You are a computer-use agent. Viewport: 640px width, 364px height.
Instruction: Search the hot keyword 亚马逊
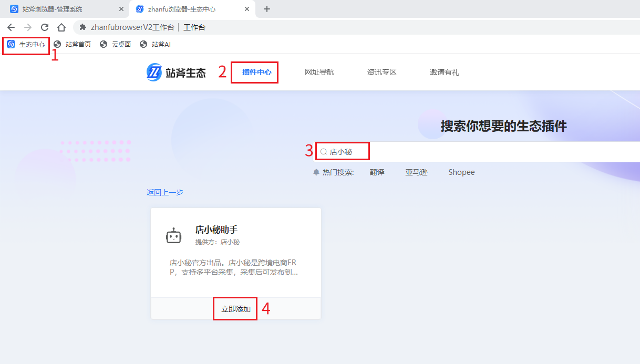click(x=416, y=172)
